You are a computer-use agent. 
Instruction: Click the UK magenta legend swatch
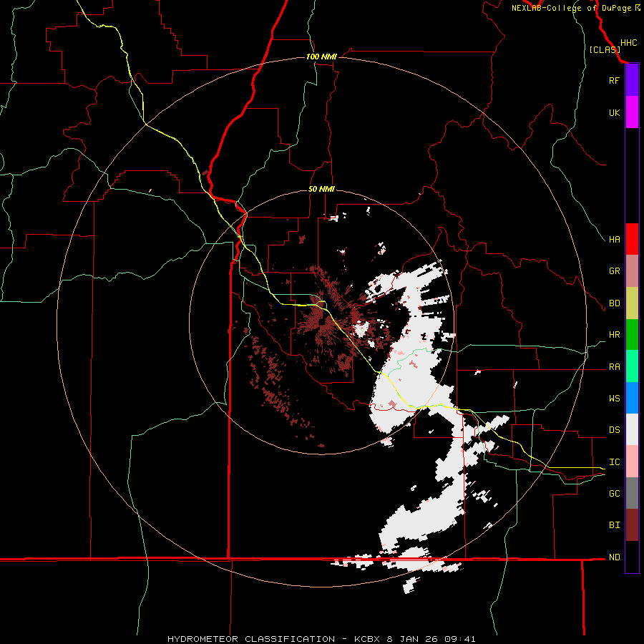click(632, 112)
